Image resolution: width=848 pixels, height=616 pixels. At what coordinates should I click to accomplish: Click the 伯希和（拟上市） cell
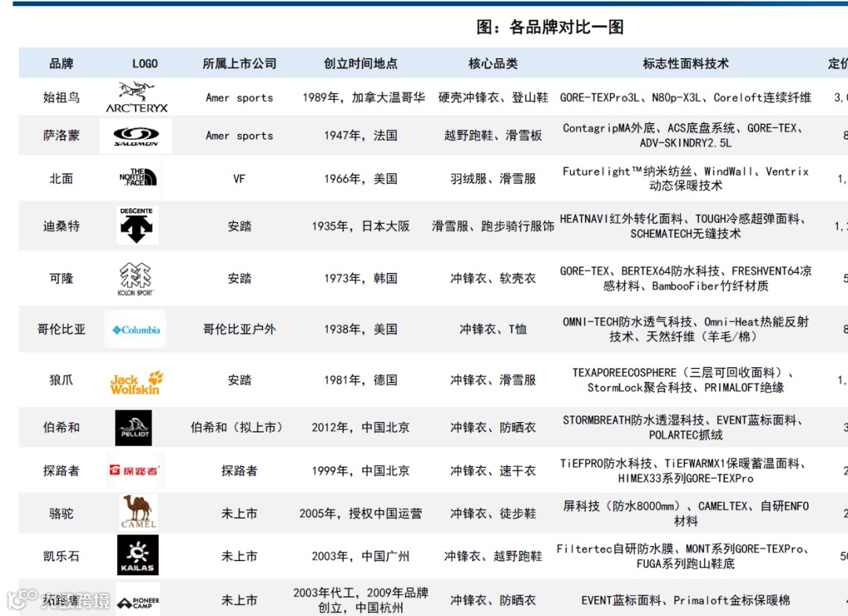click(239, 428)
